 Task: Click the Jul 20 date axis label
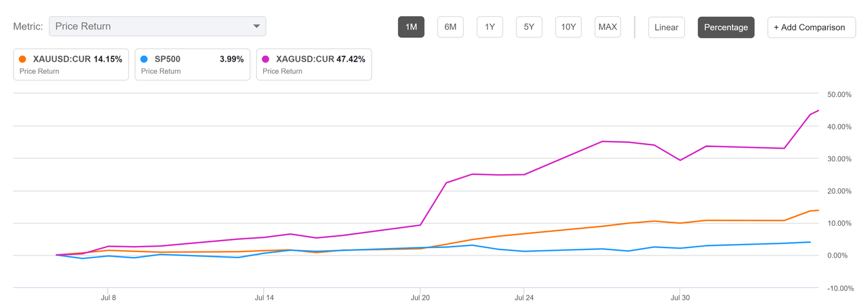point(420,297)
